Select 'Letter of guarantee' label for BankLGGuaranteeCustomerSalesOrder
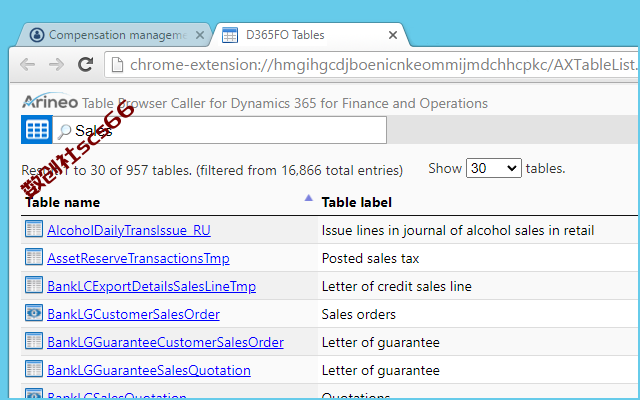The width and height of the screenshot is (640, 400). [380, 342]
